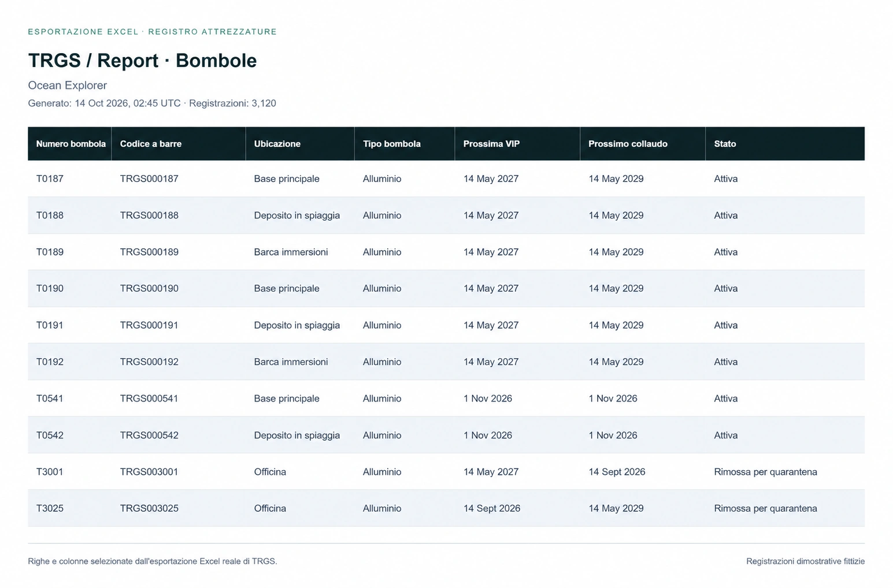
Task: Click the Numero bombola column header
Action: pos(71,144)
